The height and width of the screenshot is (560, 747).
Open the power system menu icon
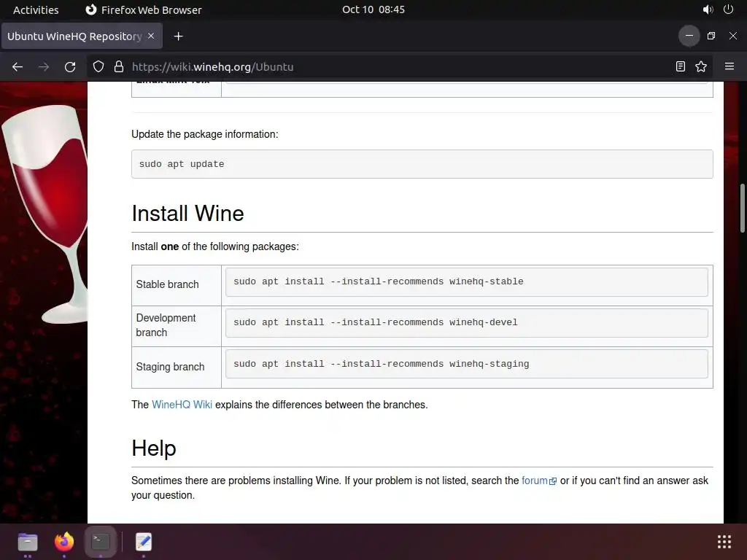coord(728,9)
